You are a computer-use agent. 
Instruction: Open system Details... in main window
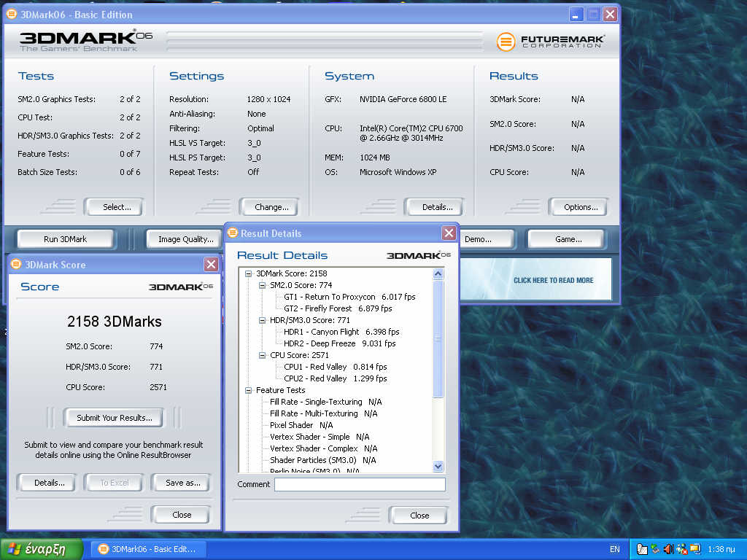434,207
